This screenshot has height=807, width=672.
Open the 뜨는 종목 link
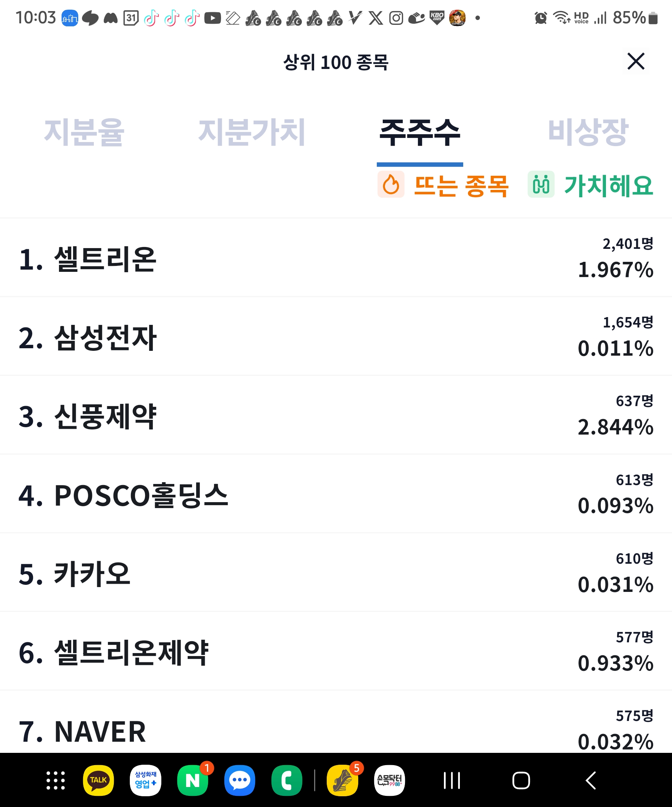pyautogui.click(x=461, y=185)
